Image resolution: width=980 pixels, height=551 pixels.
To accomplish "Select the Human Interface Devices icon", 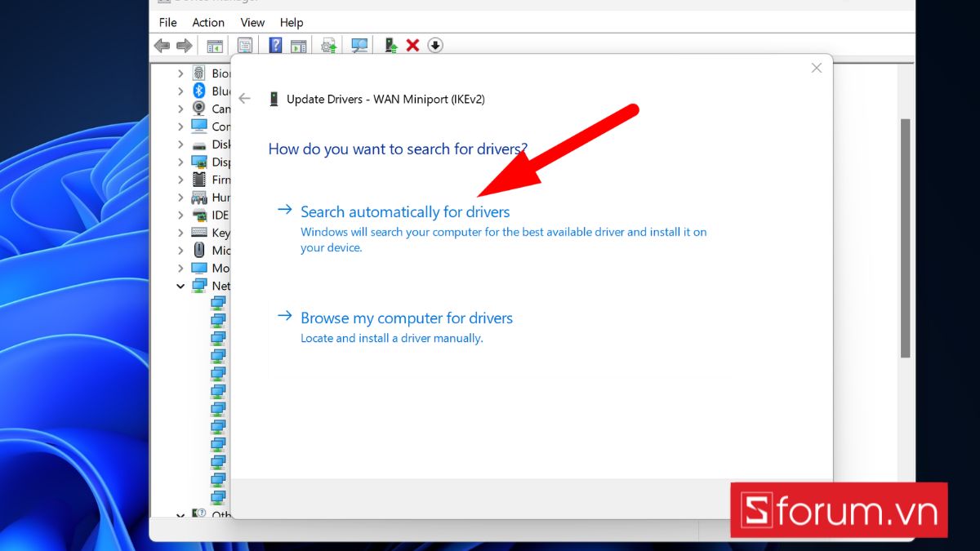I will click(x=198, y=198).
